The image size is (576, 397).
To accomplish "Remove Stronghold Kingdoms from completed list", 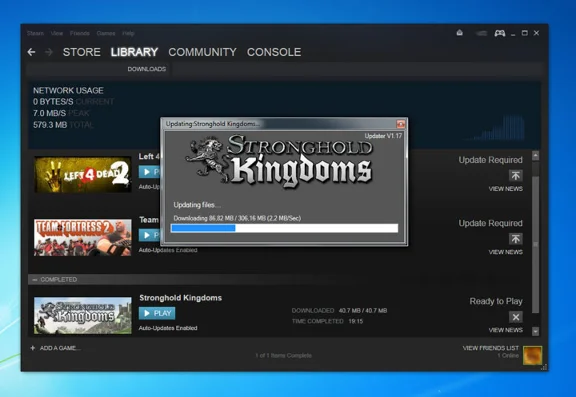I will point(515,317).
